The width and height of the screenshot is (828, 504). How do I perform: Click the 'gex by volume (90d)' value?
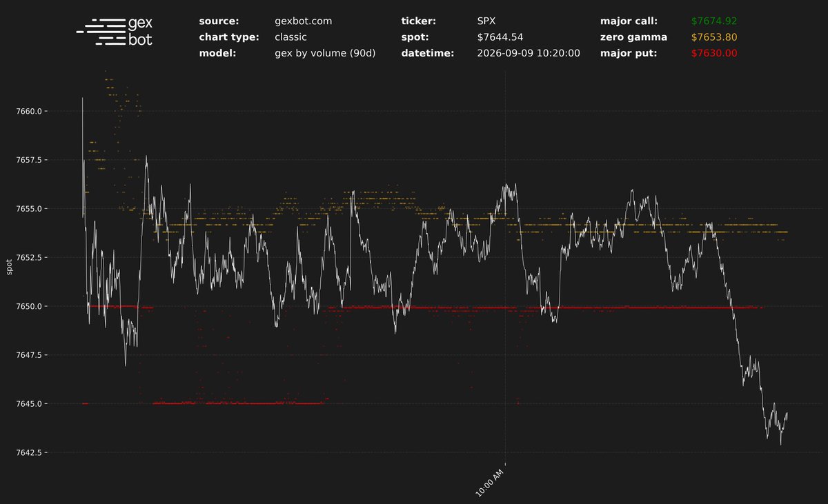(x=325, y=53)
